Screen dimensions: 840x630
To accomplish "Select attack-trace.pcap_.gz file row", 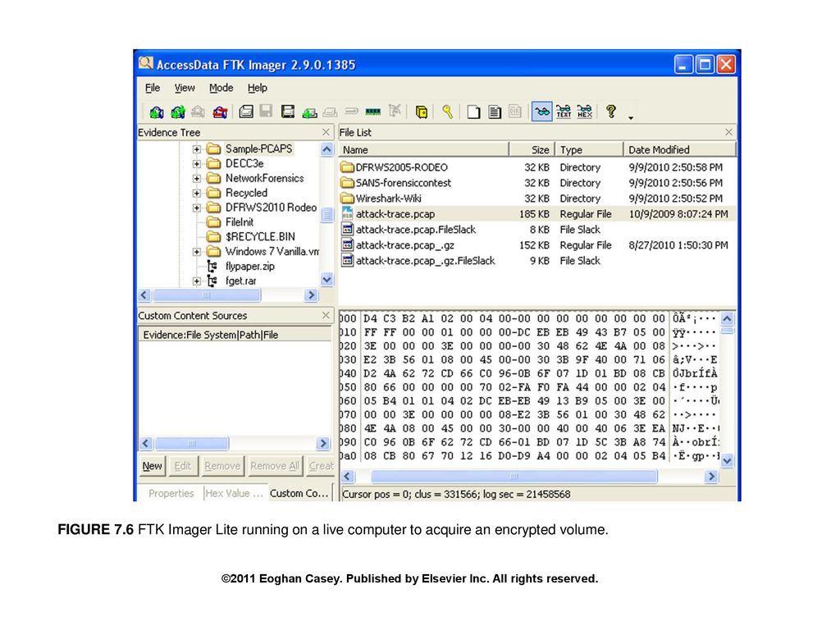I will [x=537, y=245].
